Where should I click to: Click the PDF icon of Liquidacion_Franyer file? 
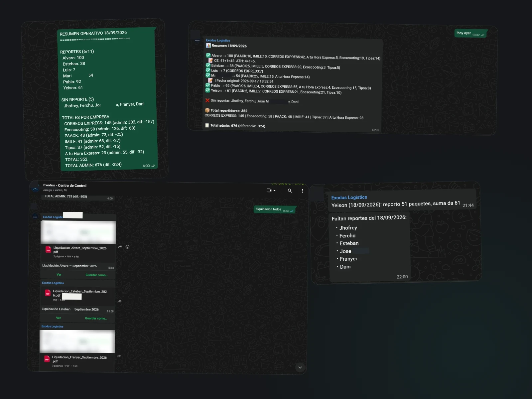click(x=47, y=359)
